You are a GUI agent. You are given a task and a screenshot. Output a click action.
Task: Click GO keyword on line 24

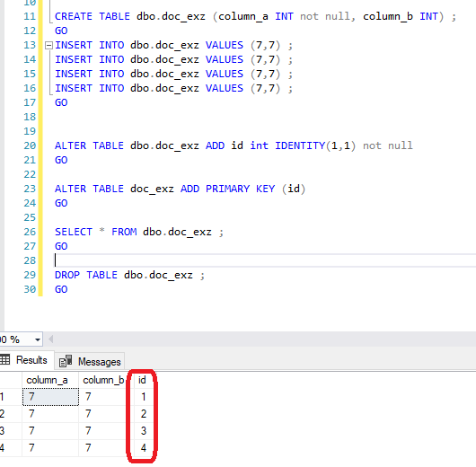(x=61, y=203)
